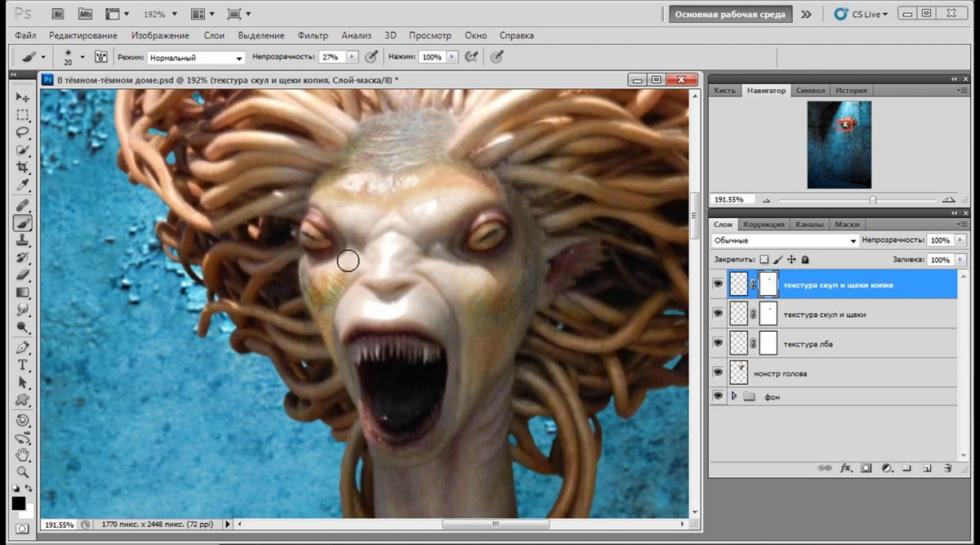Expand the 'фон' layer group

click(734, 395)
